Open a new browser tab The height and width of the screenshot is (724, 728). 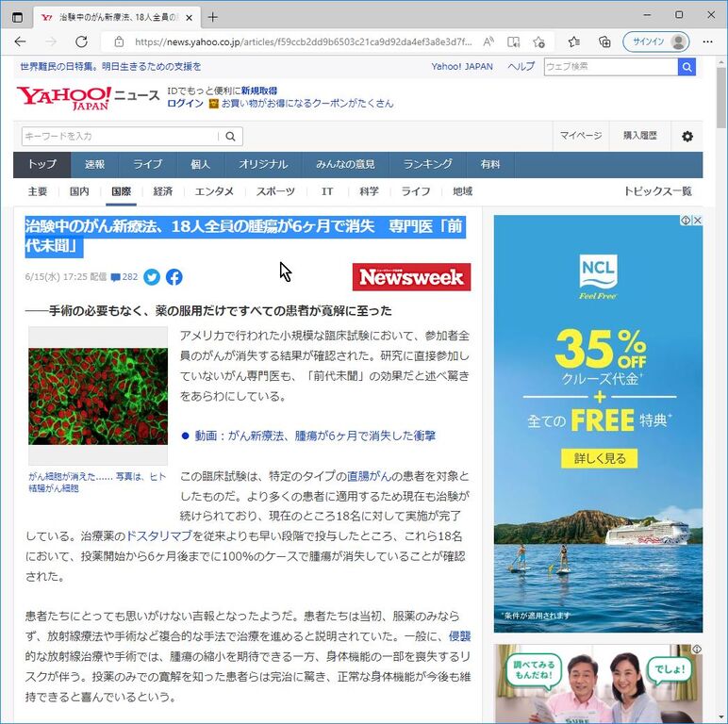[x=212, y=18]
